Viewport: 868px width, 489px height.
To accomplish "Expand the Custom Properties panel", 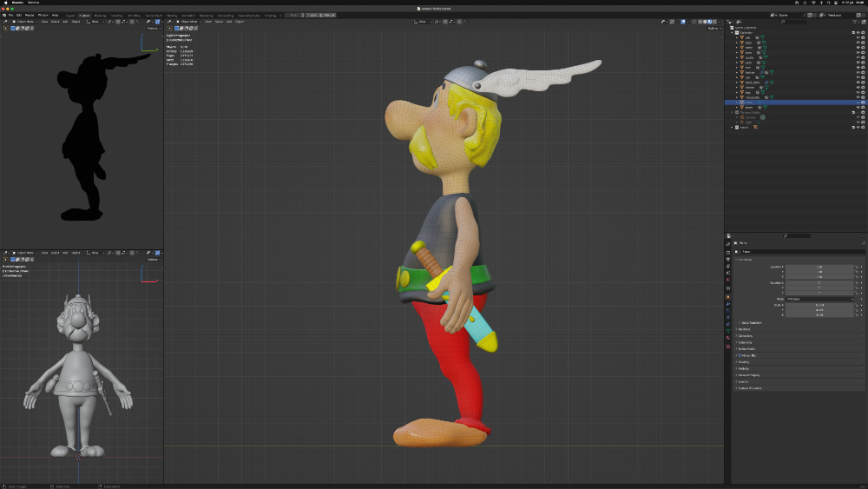I will click(748, 388).
